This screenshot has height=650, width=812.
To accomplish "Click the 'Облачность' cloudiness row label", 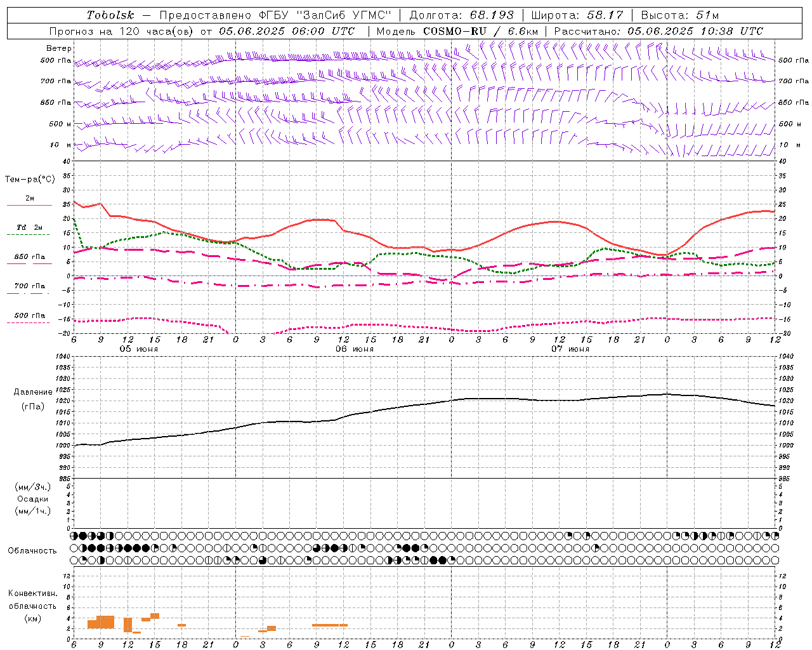I will [x=32, y=551].
